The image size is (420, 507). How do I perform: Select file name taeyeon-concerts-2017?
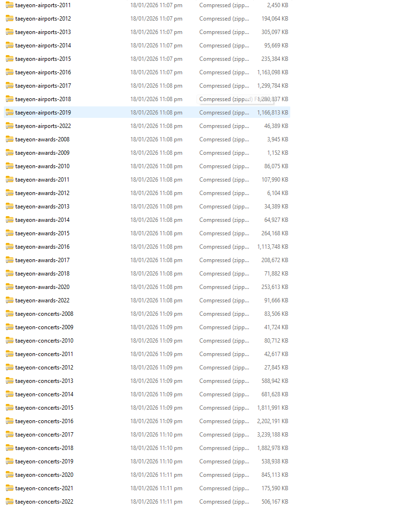(x=44, y=435)
